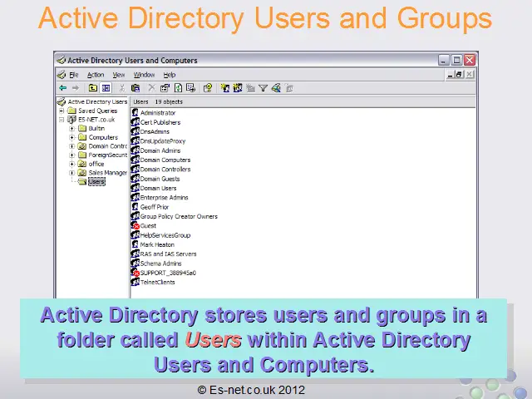Collapse the ES-NET.co.uk domain node

tap(62, 120)
